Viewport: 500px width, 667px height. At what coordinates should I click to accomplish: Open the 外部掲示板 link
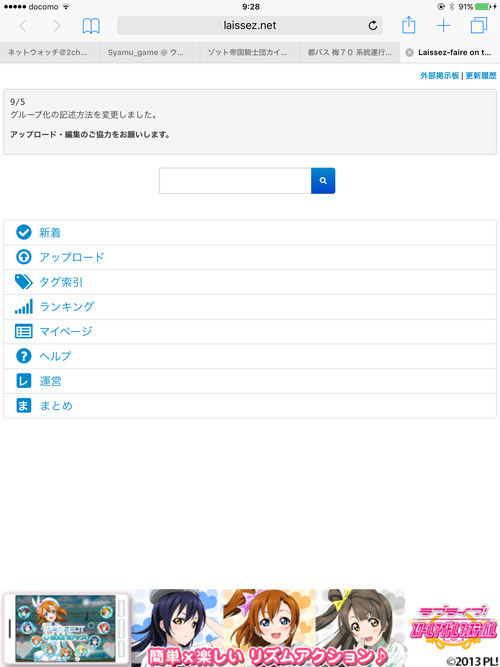(440, 76)
